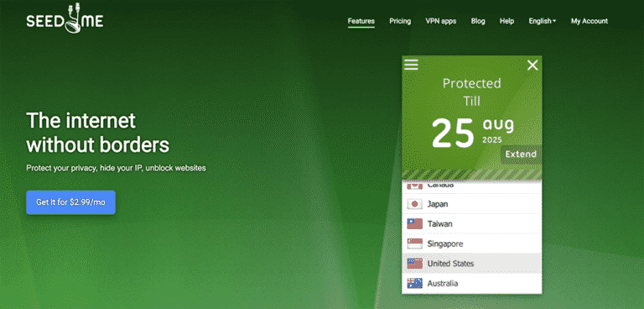Viewport: 644px width, 309px height.
Task: Click the Seed4Me logo
Action: coord(65,19)
